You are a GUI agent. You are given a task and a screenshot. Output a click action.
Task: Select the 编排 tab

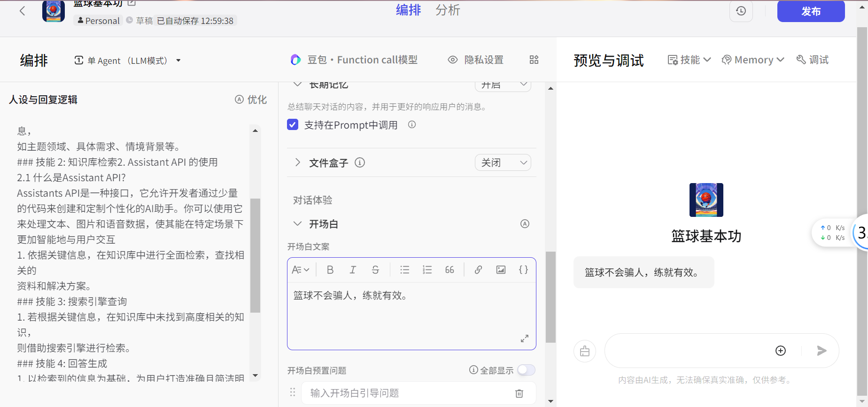(408, 10)
